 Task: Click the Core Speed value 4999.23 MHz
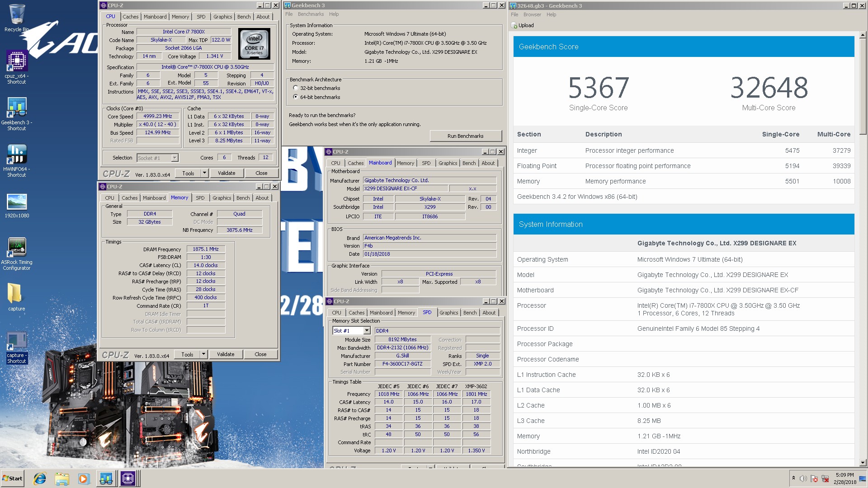coord(158,116)
